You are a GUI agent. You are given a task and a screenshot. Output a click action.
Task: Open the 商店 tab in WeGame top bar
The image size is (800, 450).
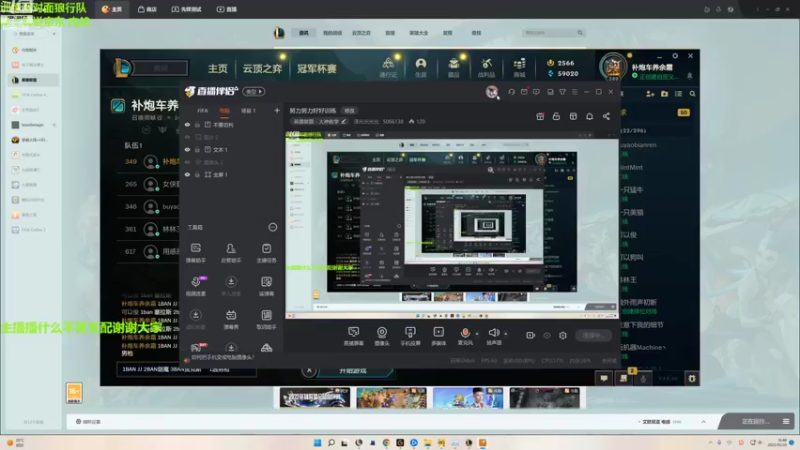click(147, 9)
